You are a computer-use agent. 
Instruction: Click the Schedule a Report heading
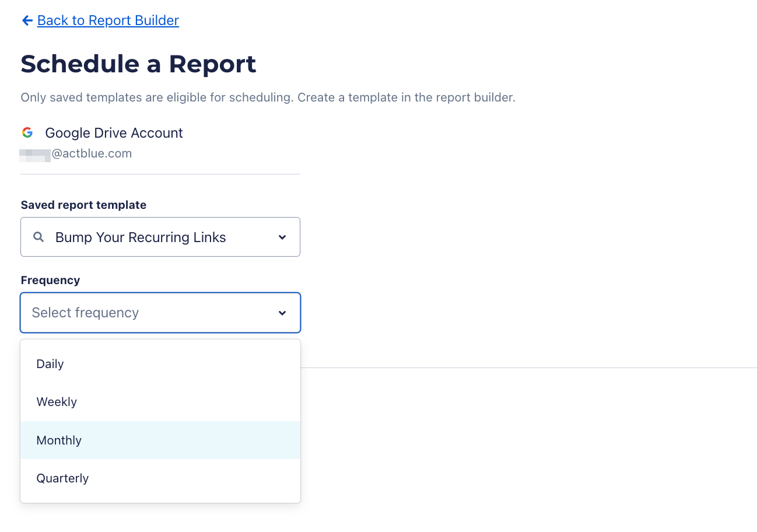point(138,64)
